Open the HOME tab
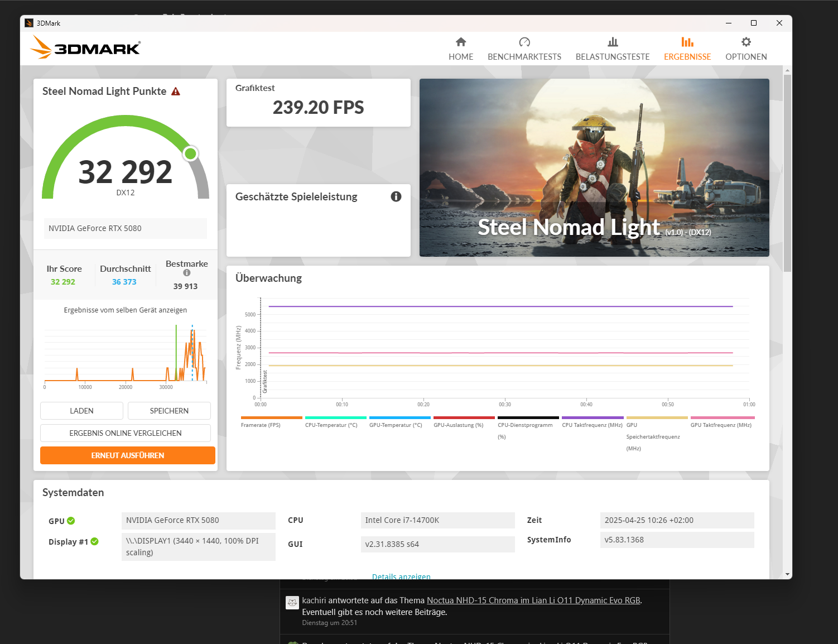 coord(461,49)
